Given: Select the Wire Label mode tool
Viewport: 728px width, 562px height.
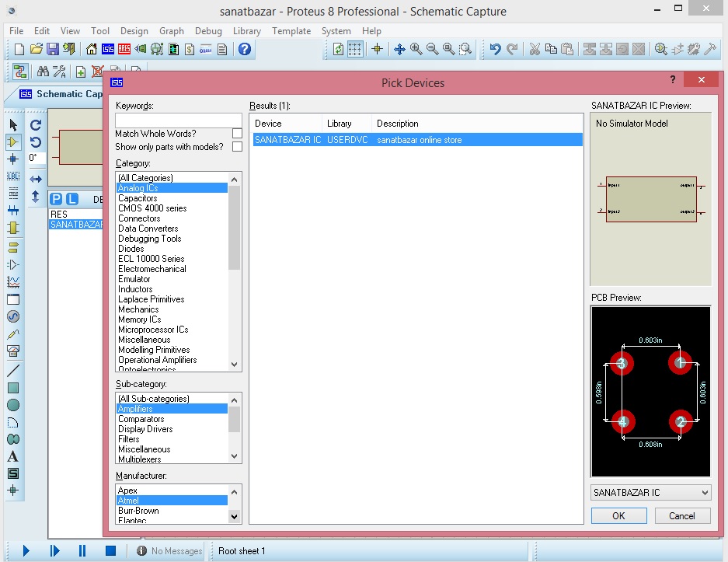Looking at the screenshot, I should [x=13, y=176].
